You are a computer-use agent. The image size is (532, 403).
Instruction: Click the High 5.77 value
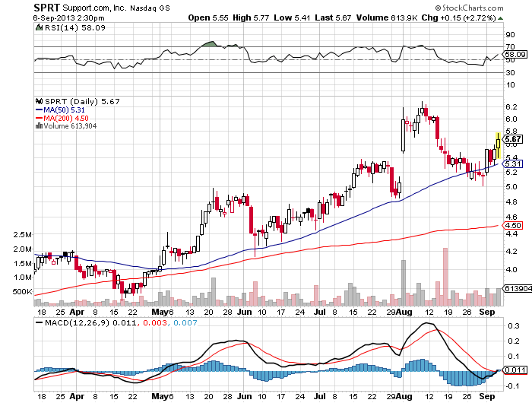[x=251, y=17]
